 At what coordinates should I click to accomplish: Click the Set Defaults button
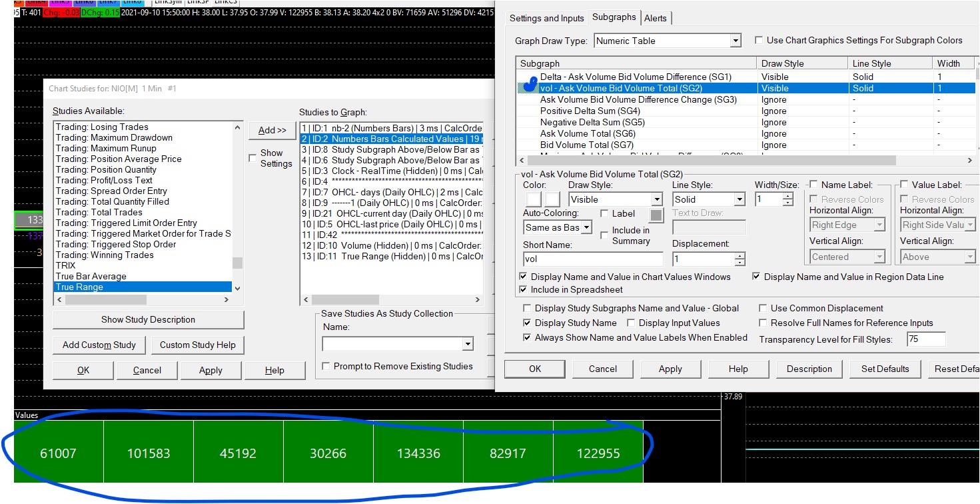885,369
